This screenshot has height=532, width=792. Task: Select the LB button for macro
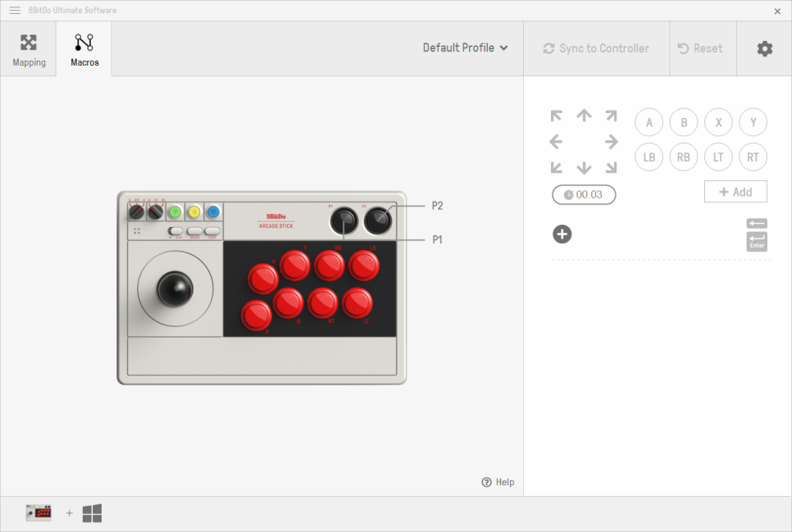pos(649,157)
